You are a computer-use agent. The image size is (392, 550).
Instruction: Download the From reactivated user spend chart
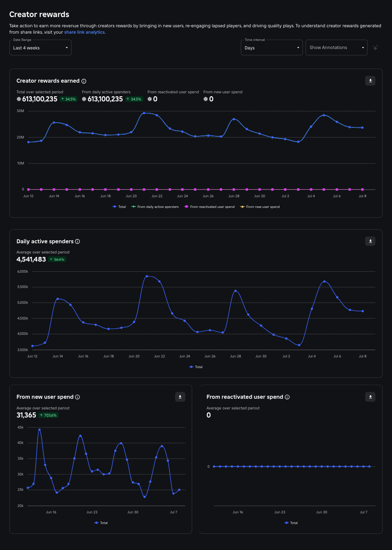[x=370, y=397]
